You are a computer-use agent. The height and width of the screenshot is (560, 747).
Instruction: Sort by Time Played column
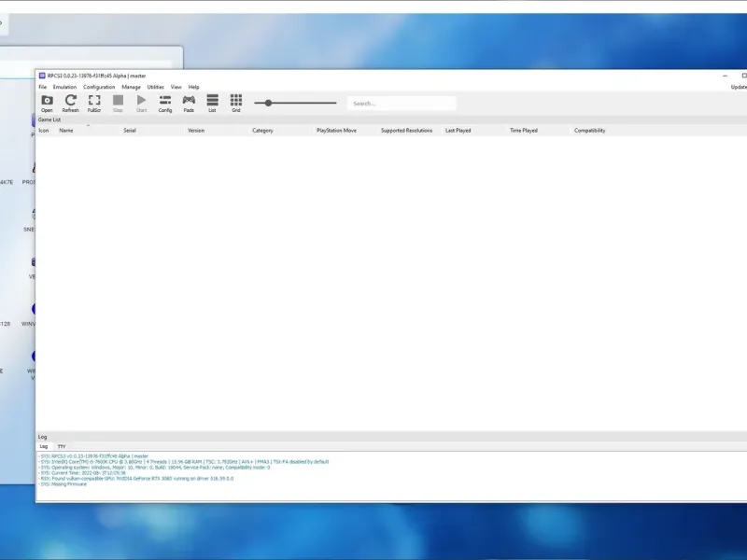click(524, 131)
